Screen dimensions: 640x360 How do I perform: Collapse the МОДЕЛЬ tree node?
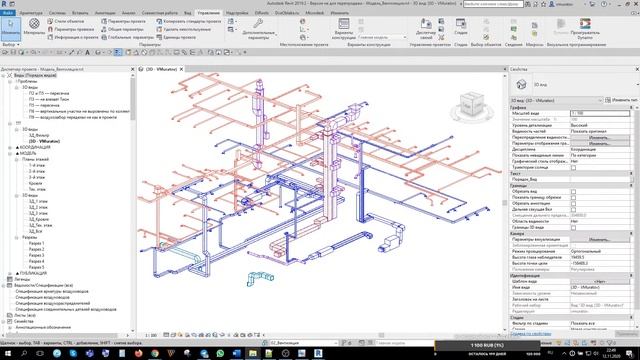[x=10, y=153]
